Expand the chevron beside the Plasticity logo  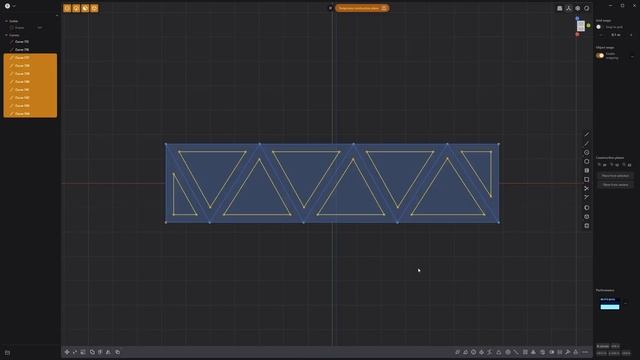pyautogui.click(x=14, y=6)
